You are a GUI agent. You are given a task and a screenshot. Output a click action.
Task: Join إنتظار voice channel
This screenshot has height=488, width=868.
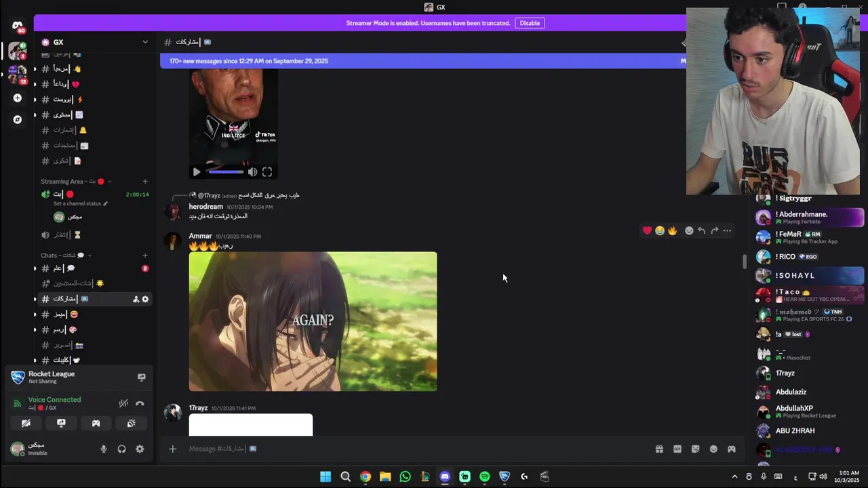tap(94, 235)
